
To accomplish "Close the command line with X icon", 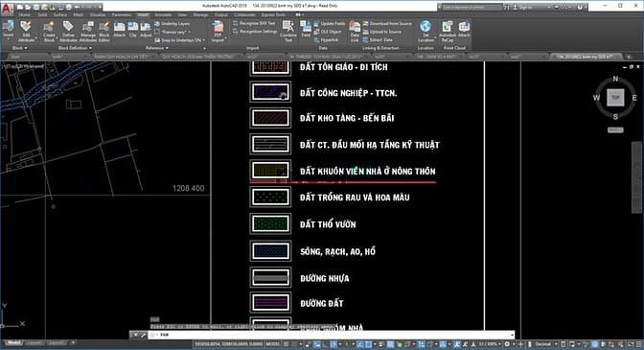I will pos(135,335).
